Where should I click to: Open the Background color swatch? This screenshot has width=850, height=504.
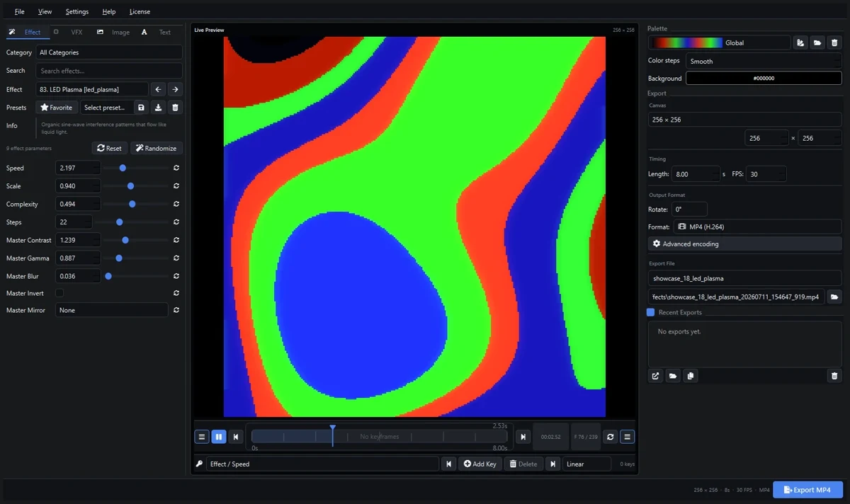pyautogui.click(x=764, y=78)
